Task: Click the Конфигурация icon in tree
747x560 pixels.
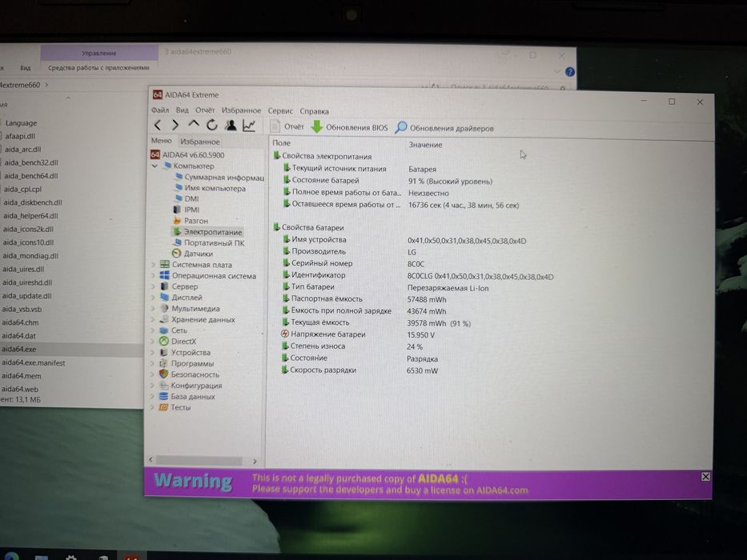Action: (x=163, y=385)
